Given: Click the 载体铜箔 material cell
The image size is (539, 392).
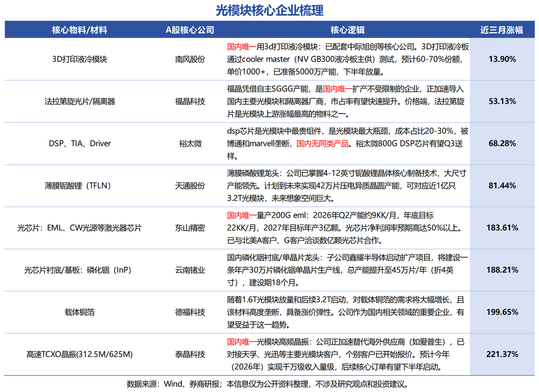Looking at the screenshot, I should tap(80, 312).
